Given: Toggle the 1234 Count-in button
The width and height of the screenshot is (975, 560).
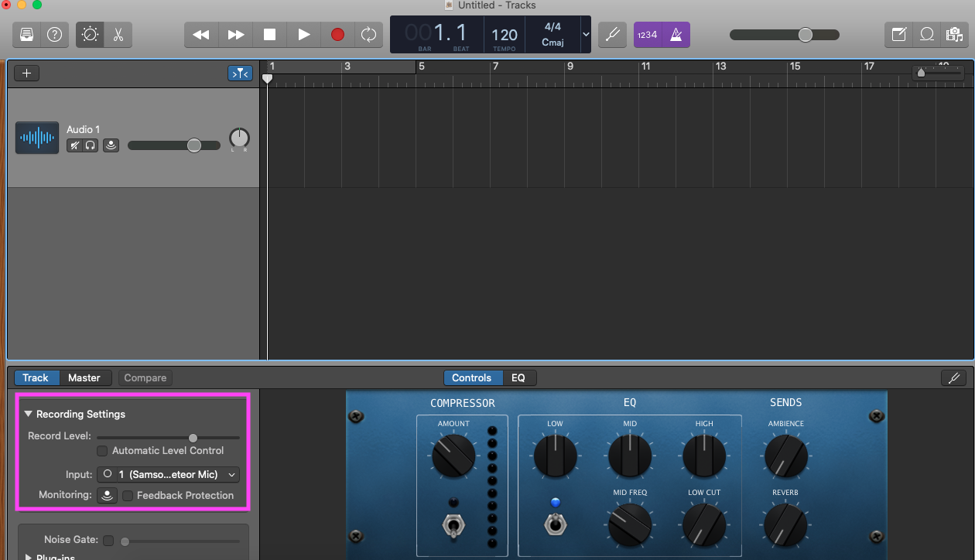Looking at the screenshot, I should point(647,35).
